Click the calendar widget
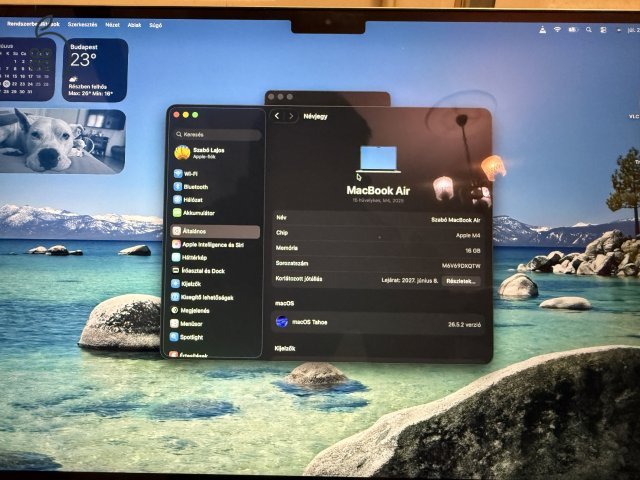The height and width of the screenshot is (480, 640). pos(27,69)
